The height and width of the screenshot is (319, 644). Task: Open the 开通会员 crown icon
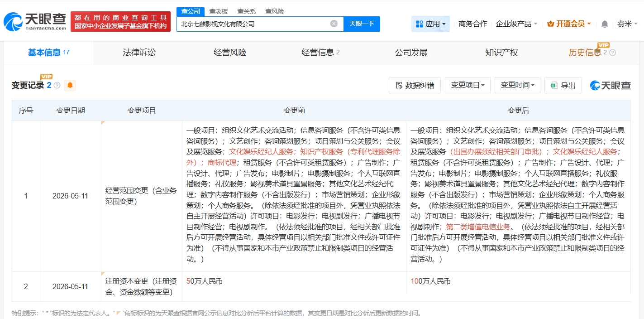point(551,24)
